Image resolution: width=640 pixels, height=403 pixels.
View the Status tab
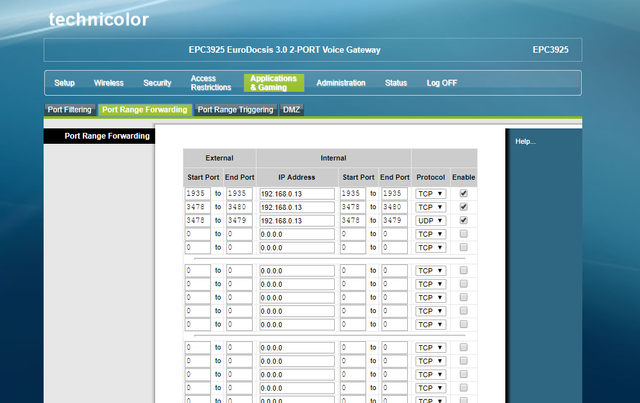point(396,83)
